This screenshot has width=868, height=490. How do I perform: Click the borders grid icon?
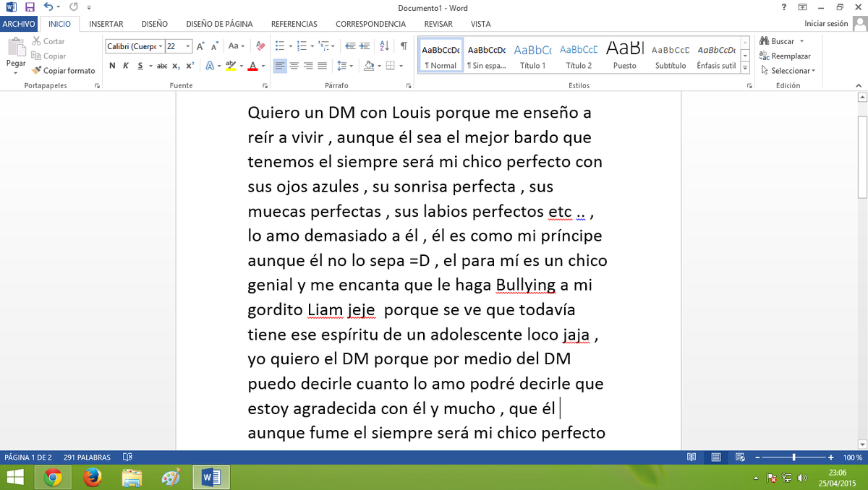pyautogui.click(x=391, y=66)
